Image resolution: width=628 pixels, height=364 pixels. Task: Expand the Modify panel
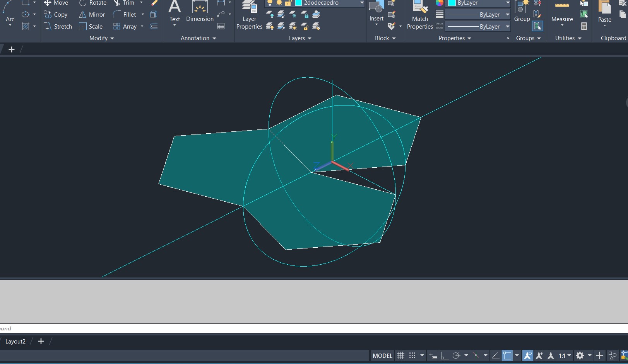point(102,38)
